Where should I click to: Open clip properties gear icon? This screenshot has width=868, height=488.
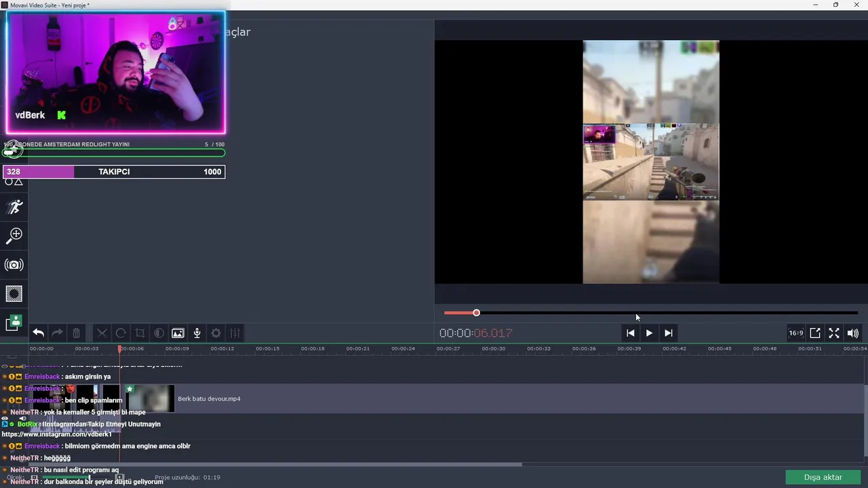[x=216, y=333]
